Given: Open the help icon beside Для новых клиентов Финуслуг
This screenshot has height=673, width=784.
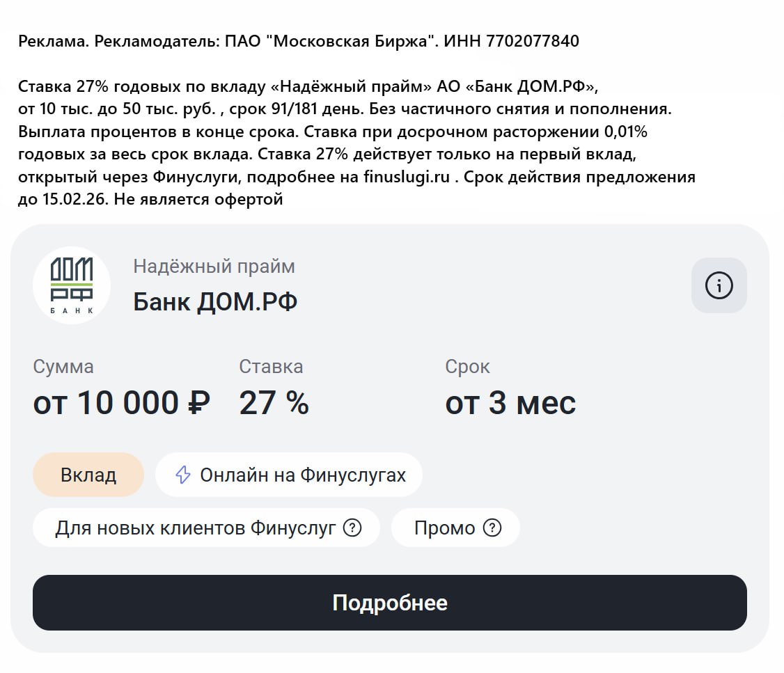Looking at the screenshot, I should click(x=353, y=528).
